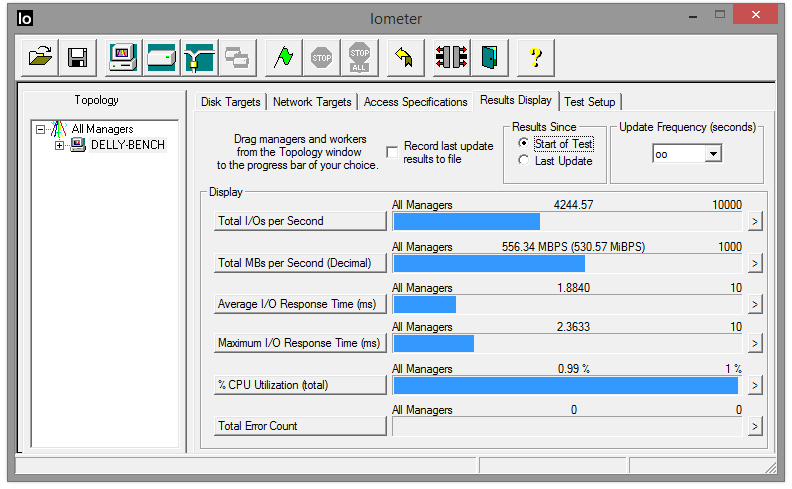Image resolution: width=792 pixels, height=489 pixels.
Task: Click 2.3633 maximum response value
Action: [573, 327]
